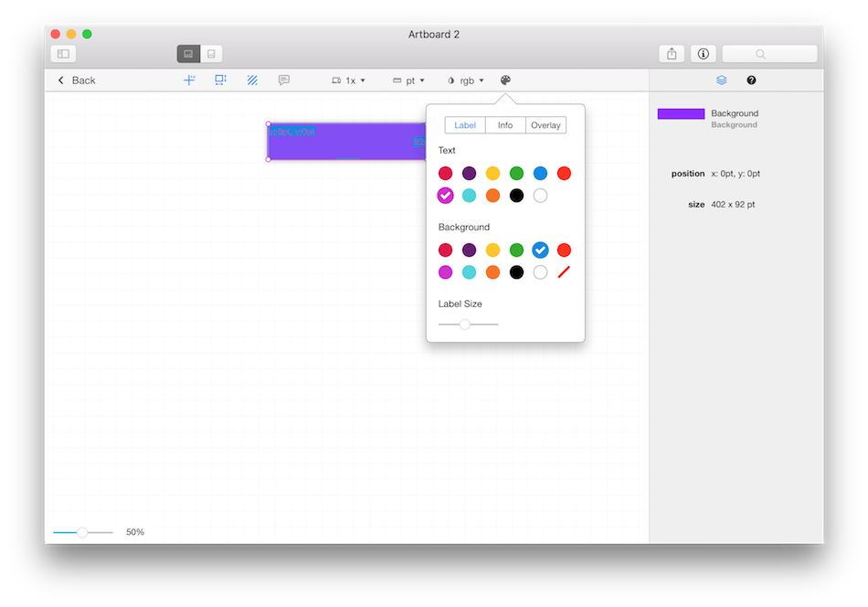Click the Back arrow button
This screenshot has width=868, height=607.
click(x=77, y=80)
